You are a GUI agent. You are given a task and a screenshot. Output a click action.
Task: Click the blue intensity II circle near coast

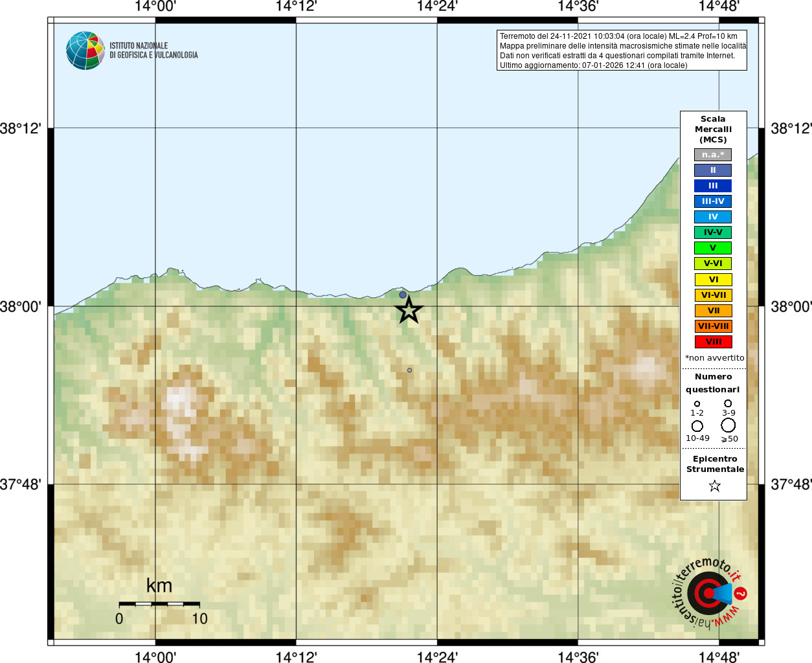(403, 295)
